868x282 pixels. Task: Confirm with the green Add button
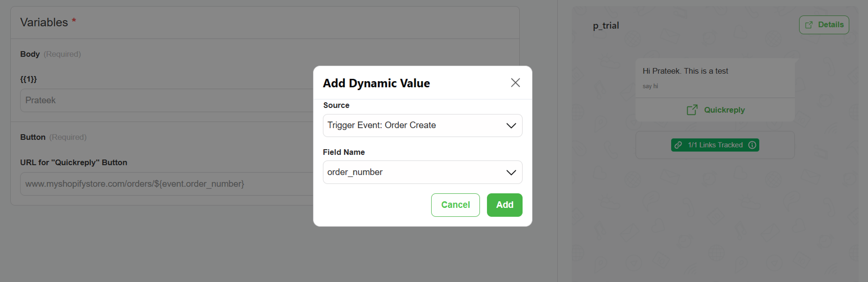(x=504, y=205)
